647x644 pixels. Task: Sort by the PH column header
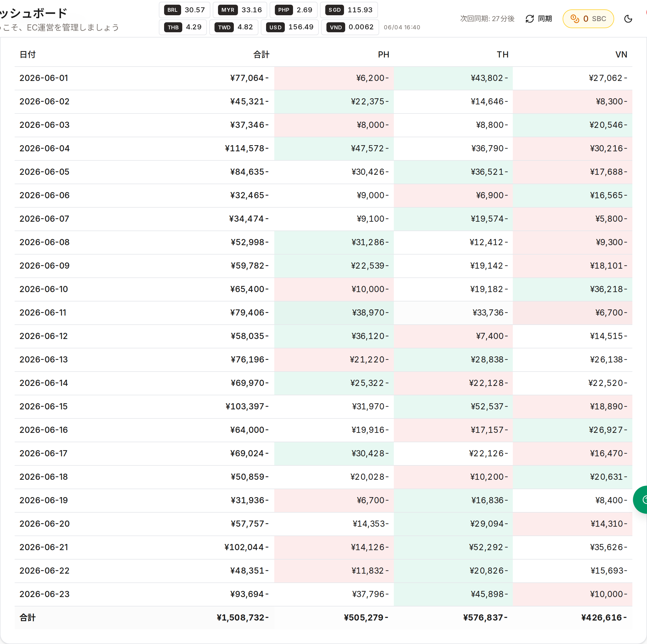coord(384,55)
